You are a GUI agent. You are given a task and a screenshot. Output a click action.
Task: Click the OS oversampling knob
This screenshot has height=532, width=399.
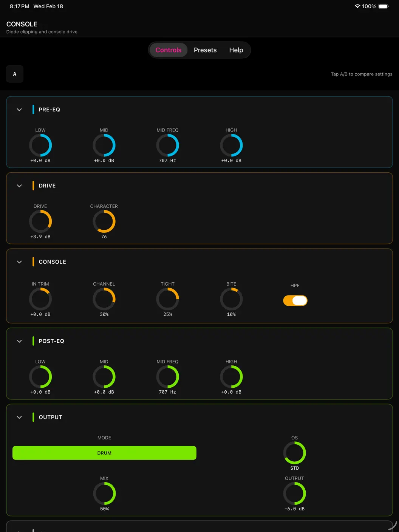click(295, 453)
